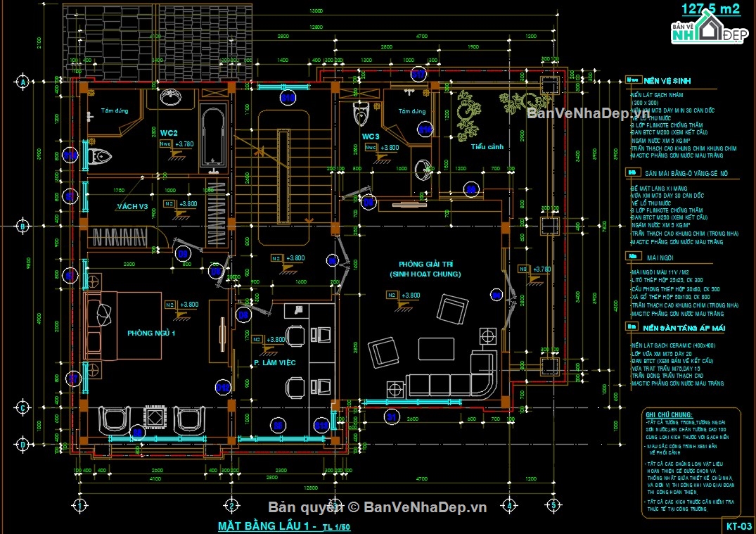
Task: Click the KT-03 sheet number box
Action: point(738,526)
